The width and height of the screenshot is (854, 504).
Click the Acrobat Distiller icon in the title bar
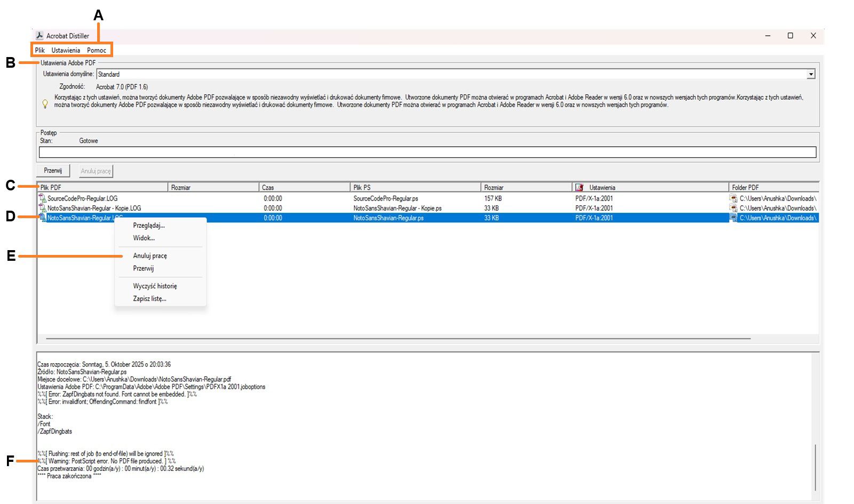coord(39,36)
